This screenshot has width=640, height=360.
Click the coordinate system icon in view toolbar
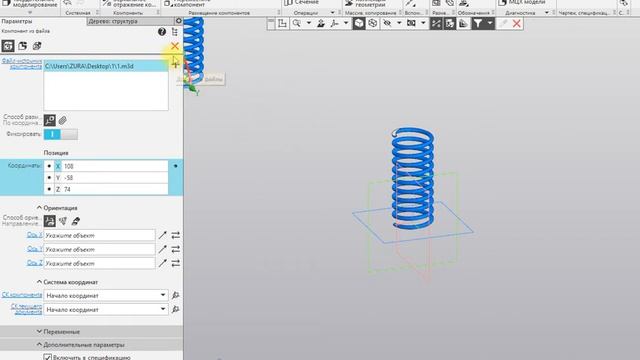click(x=282, y=24)
